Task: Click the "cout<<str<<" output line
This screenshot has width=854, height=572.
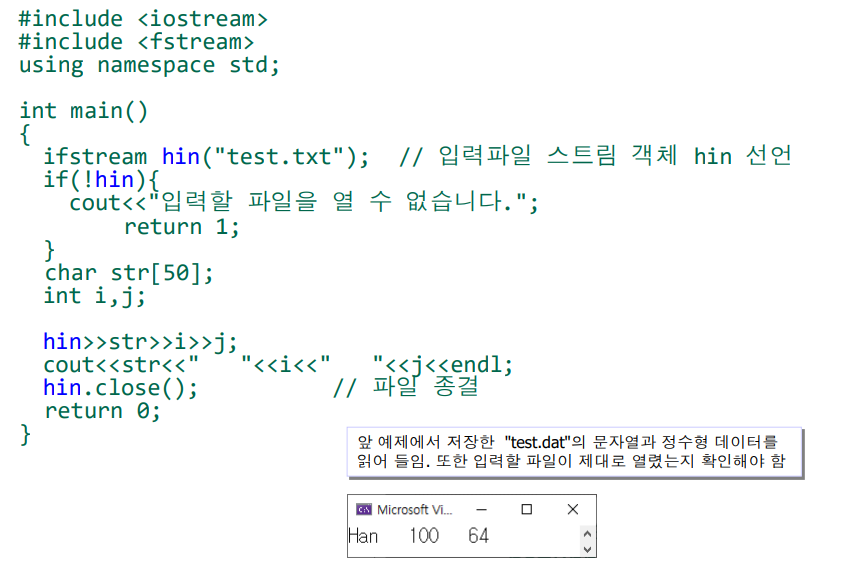Action: 278,365
